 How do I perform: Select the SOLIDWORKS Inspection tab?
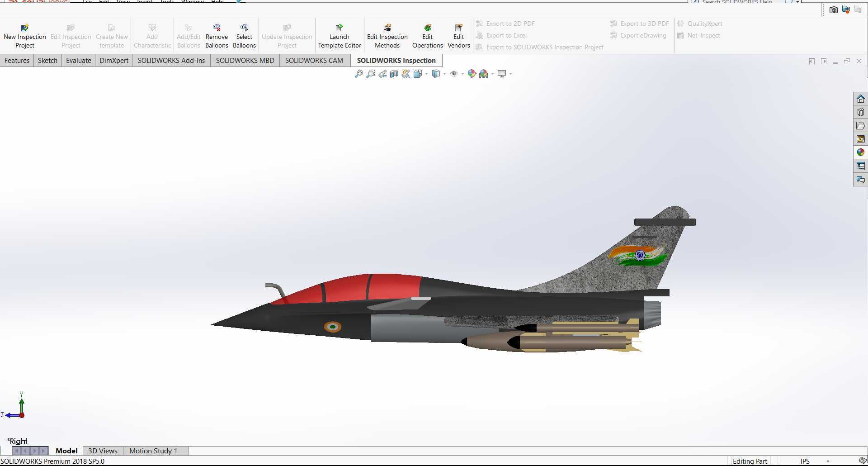tap(396, 61)
